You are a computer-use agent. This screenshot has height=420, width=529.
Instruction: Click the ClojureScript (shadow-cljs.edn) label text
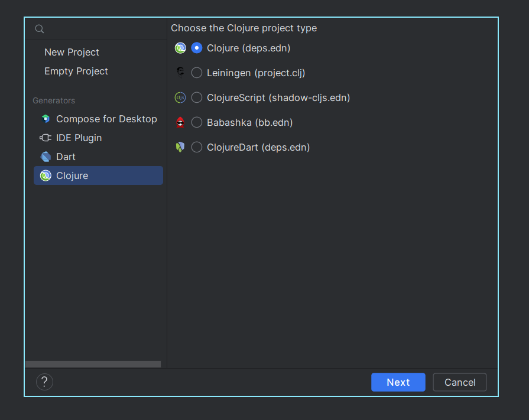[278, 97]
